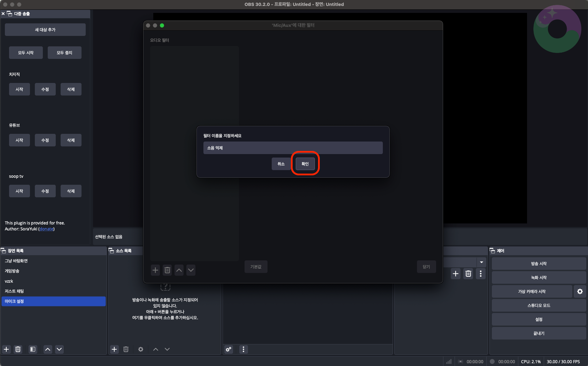Viewport: 588px width, 366px height.
Task: Edit the 유튜브 target settings
Action: (45, 140)
